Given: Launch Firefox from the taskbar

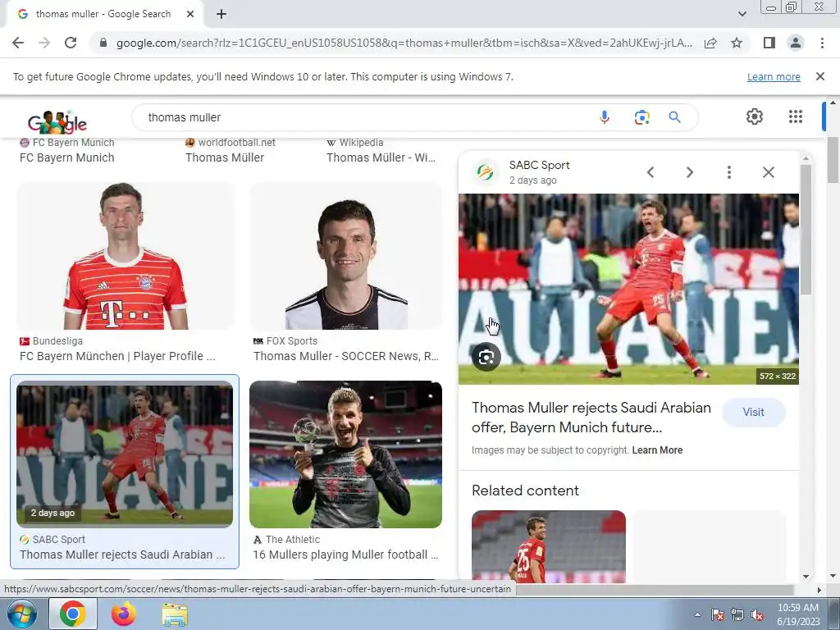Looking at the screenshot, I should 123,614.
